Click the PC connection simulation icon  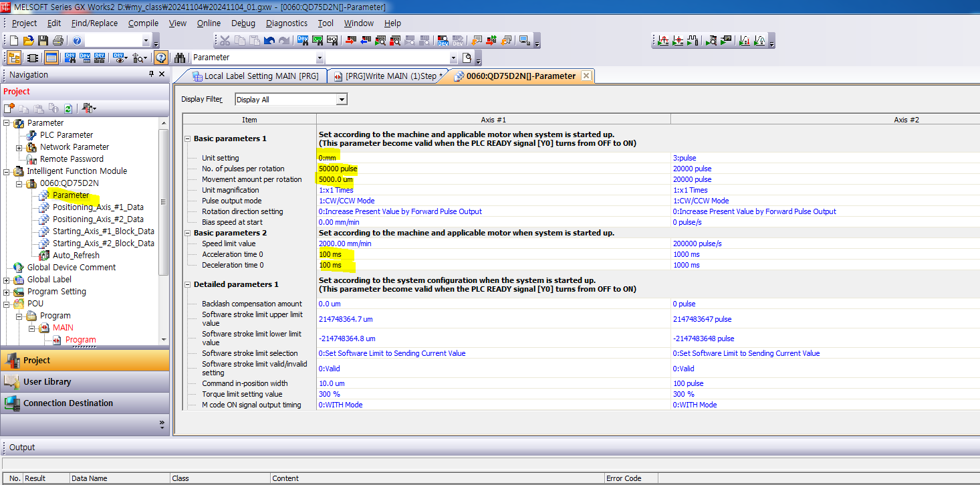(x=525, y=41)
